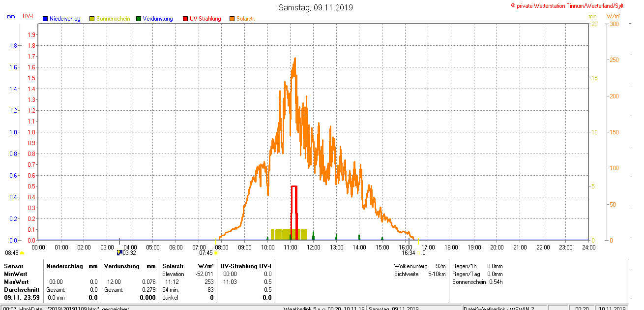The width and height of the screenshot is (644, 310).
Task: Select the Verdunstung legend label
Action: click(x=158, y=19)
